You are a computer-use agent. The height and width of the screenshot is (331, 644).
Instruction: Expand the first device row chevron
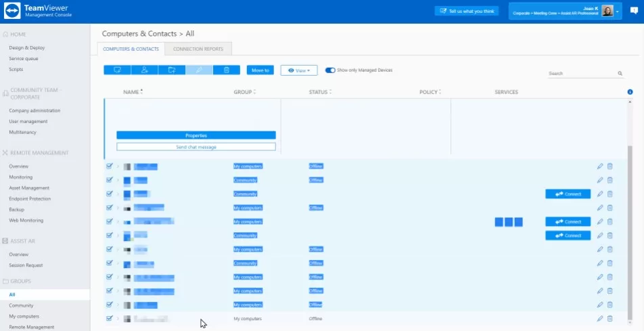[118, 167]
